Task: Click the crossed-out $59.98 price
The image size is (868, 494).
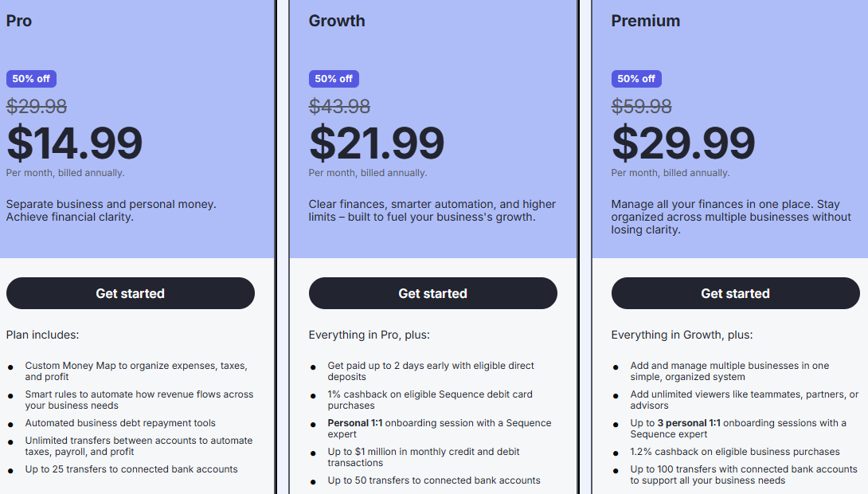Action: 641,106
